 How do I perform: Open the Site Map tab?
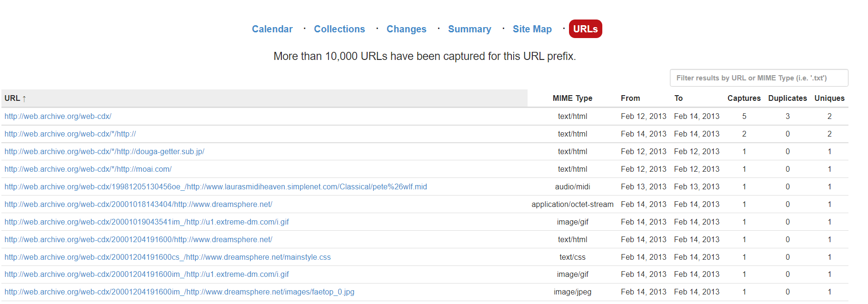click(532, 29)
